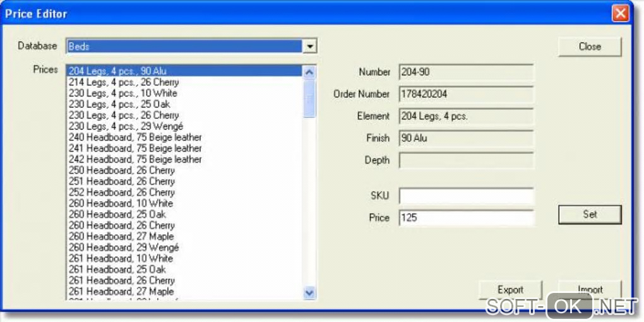This screenshot has width=644, height=322.
Task: Select row 252 Headboard, 26 Cherry
Action: (185, 192)
